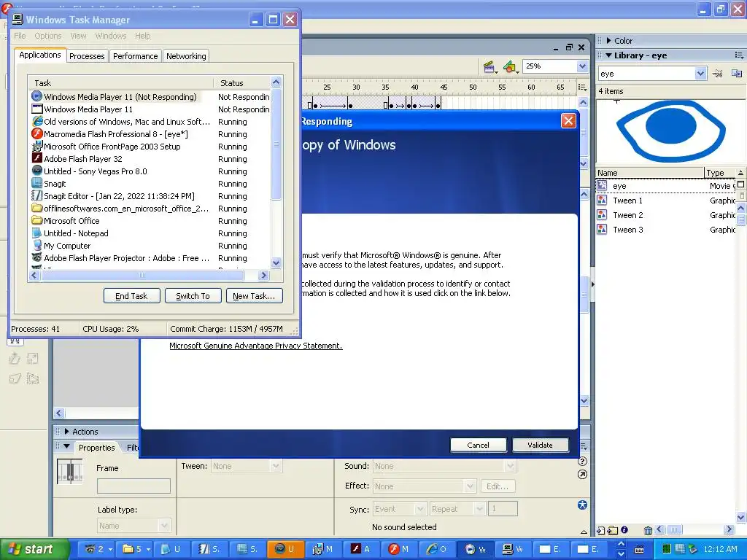Open the Properties panel options menu icon
Image resolution: width=747 pixels, height=560 pixels.
583,446
